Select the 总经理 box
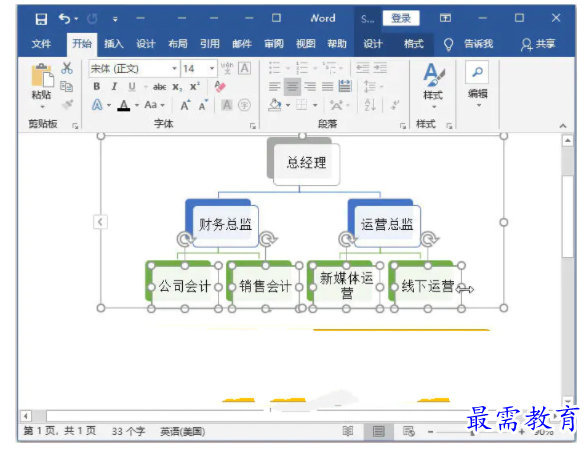Viewport: 588px width, 450px height. 306,164
